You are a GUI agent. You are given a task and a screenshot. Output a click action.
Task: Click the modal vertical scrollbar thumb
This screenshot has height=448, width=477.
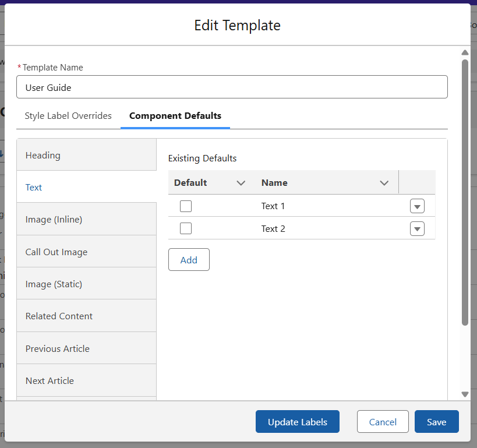(465, 192)
